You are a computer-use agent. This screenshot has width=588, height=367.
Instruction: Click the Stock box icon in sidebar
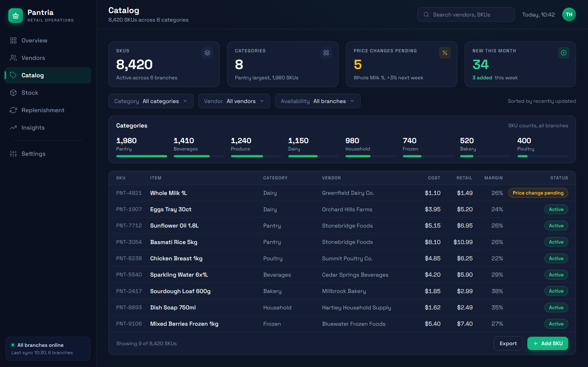[13, 93]
